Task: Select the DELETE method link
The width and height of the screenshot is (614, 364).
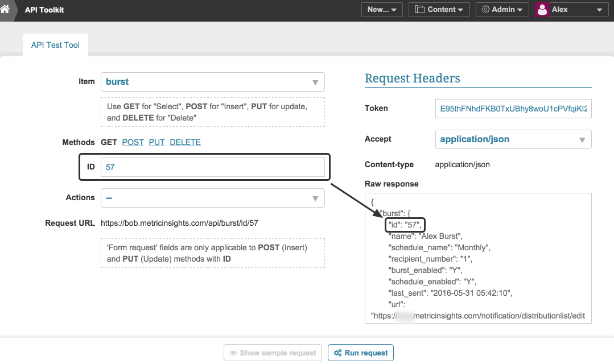Action: [x=185, y=142]
